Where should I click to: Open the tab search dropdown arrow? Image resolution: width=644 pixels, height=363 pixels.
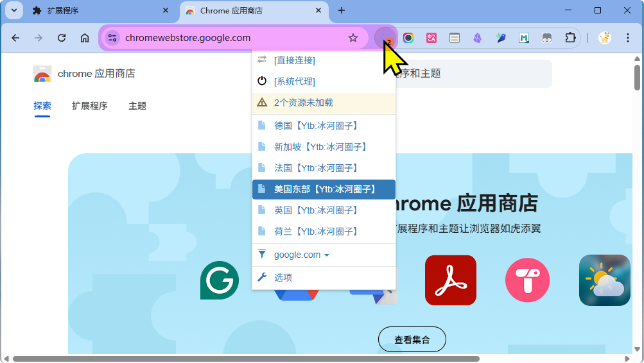(13, 10)
